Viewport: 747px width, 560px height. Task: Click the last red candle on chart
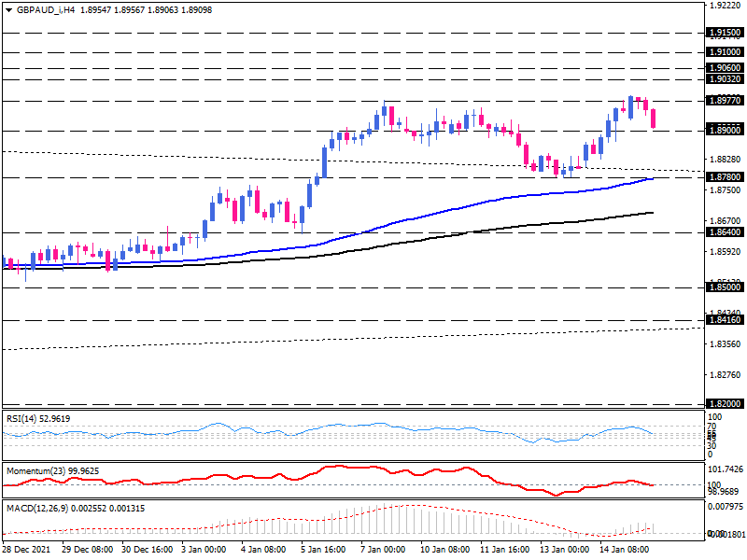(x=653, y=119)
